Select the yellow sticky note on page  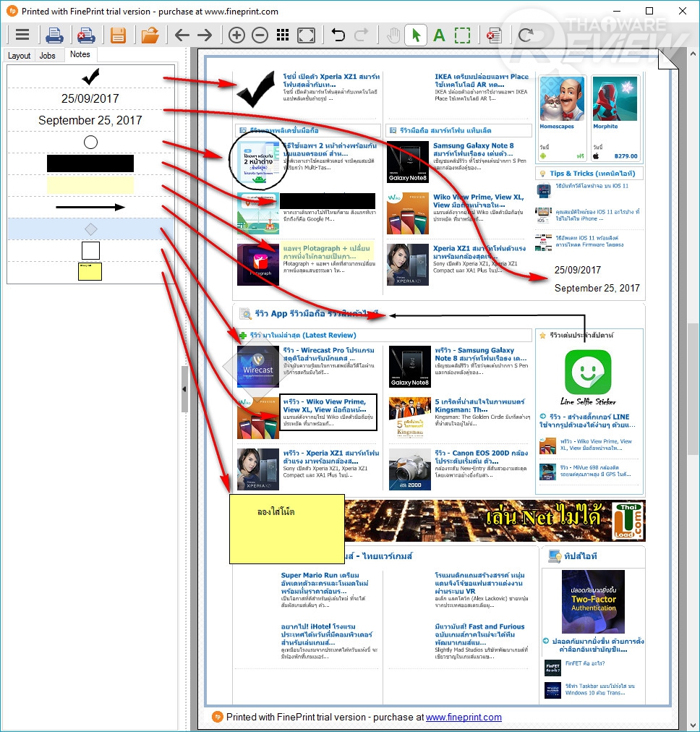pyautogui.click(x=287, y=529)
